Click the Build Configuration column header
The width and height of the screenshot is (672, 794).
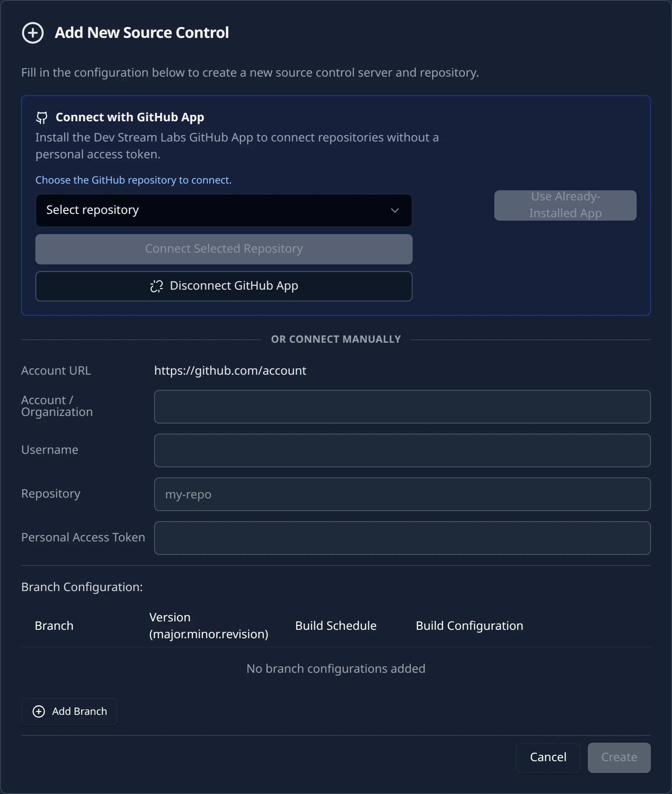[469, 626]
